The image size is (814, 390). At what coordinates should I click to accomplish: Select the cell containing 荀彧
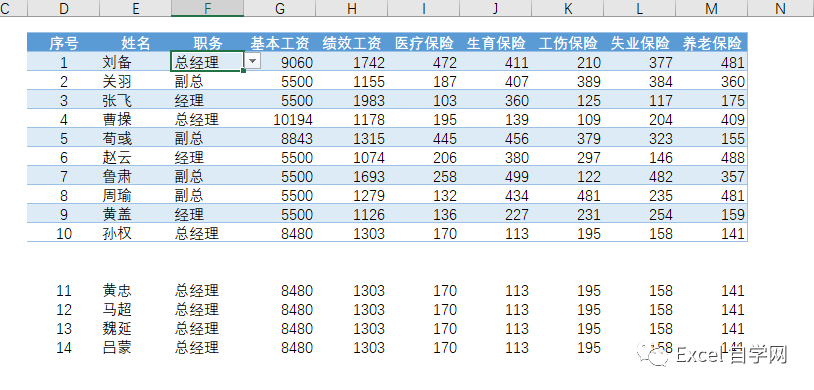coord(135,138)
